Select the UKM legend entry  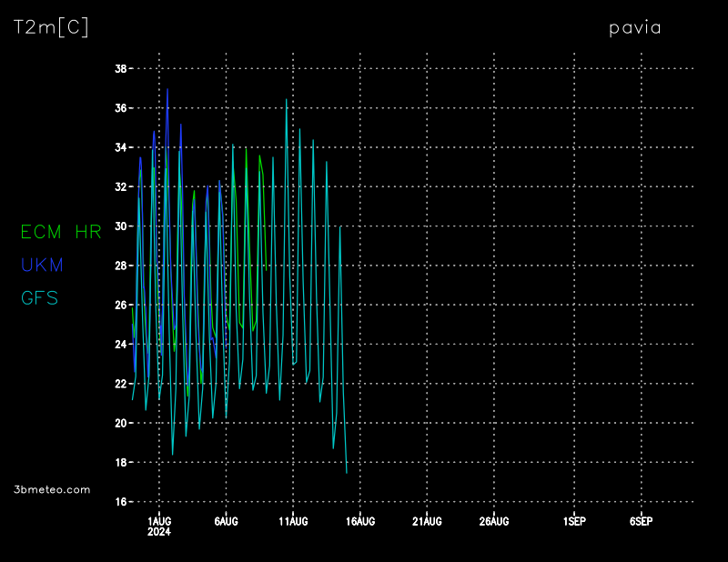(x=42, y=265)
